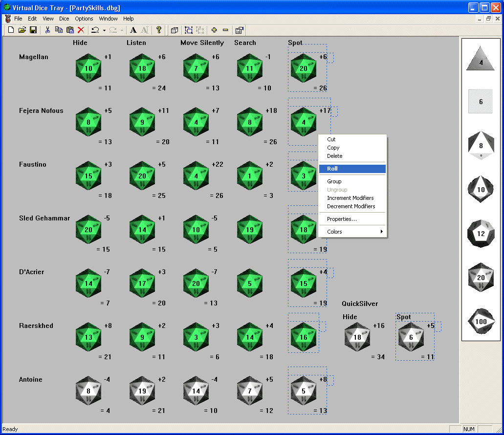Open a file with the folder icon

point(22,30)
